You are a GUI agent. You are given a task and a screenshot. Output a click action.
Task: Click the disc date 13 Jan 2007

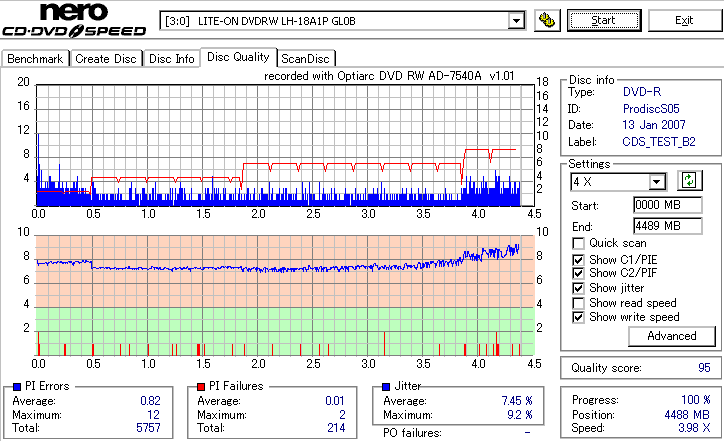654,125
